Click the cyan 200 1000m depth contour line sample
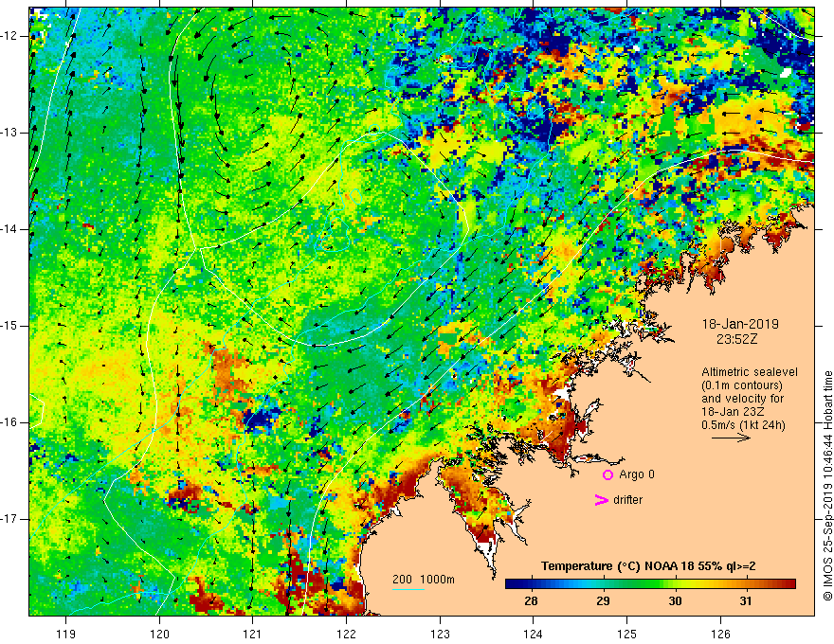The width and height of the screenshot is (834, 644). pos(408,589)
